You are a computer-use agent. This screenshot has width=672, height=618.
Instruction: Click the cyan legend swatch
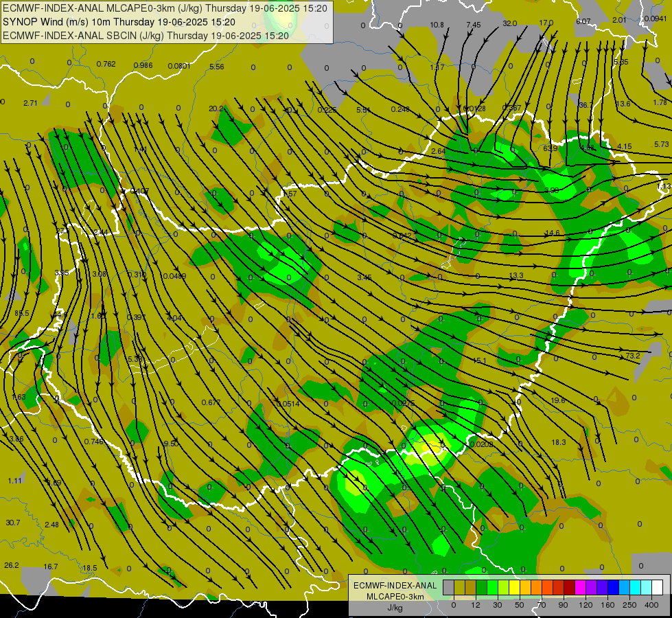coord(636,587)
